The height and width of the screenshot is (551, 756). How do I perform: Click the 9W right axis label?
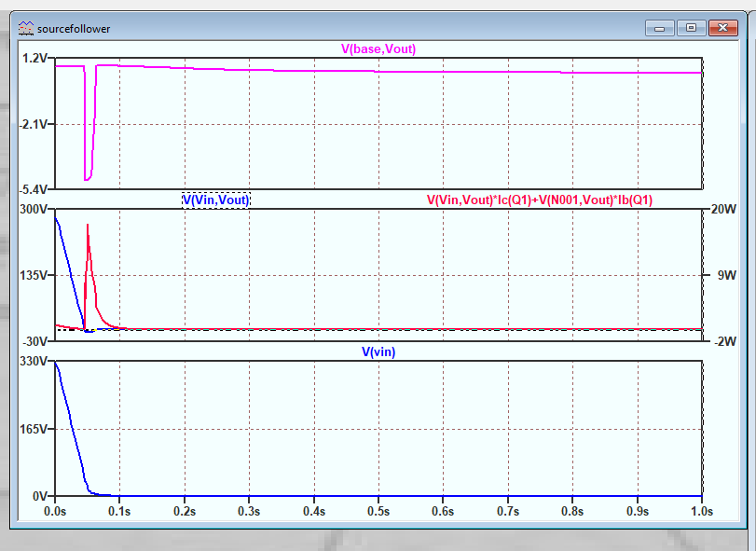[726, 275]
